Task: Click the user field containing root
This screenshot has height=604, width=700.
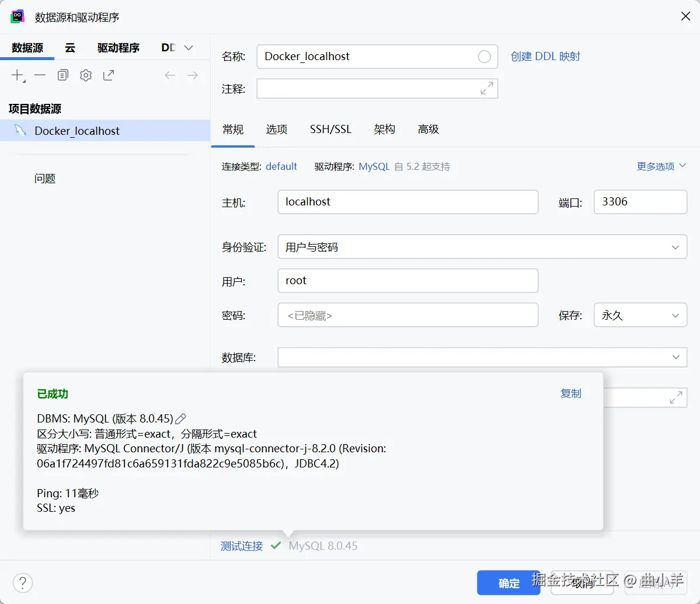Action: click(408, 281)
